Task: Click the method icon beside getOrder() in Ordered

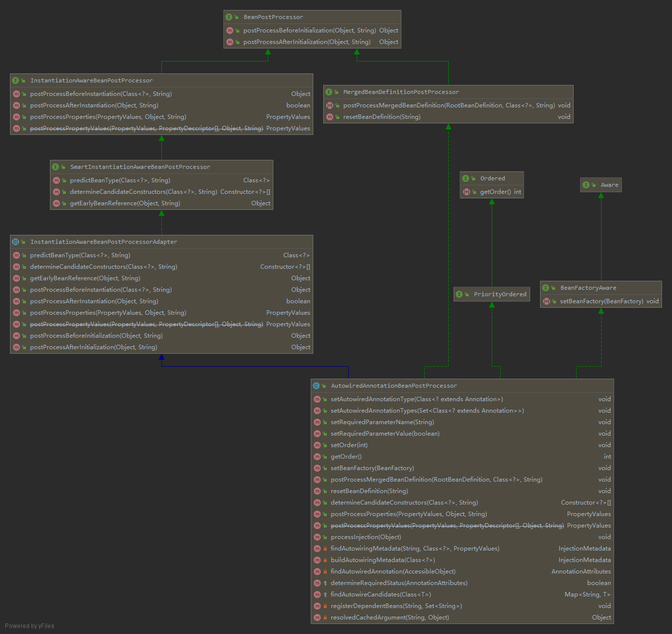Action: [466, 192]
